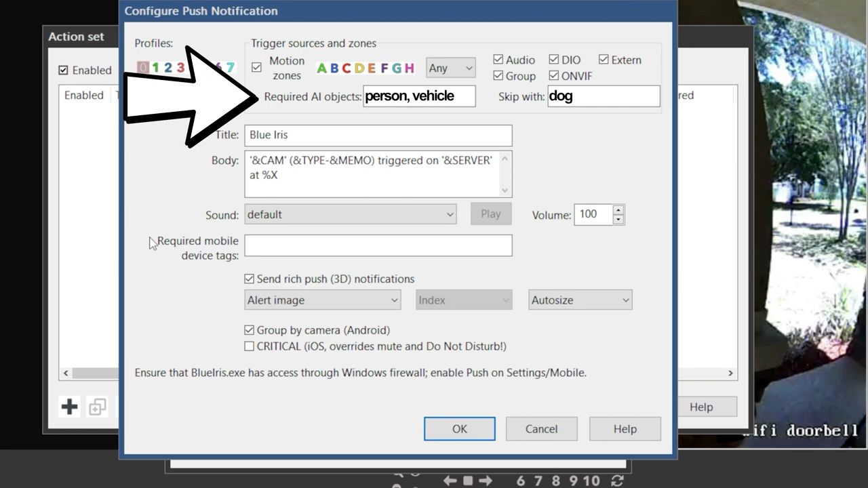Click the right arrow in bottom bar

pos(485,481)
